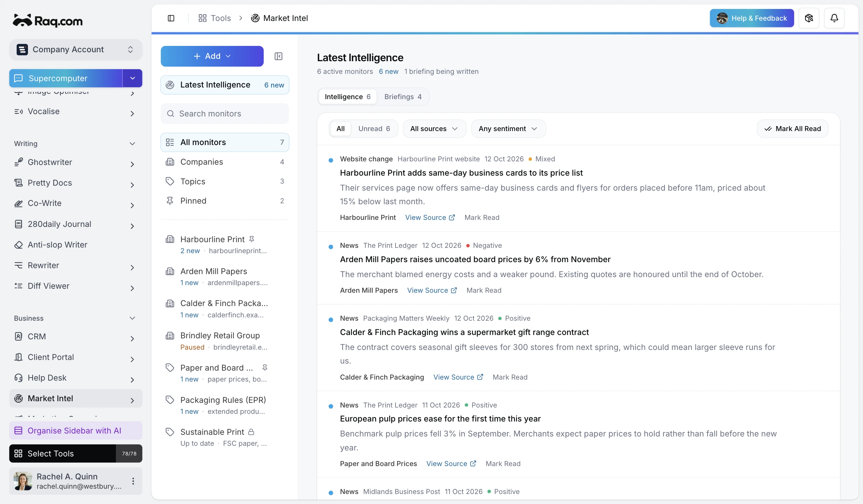Open Help Desk tool
This screenshot has height=504, width=863.
click(76, 378)
